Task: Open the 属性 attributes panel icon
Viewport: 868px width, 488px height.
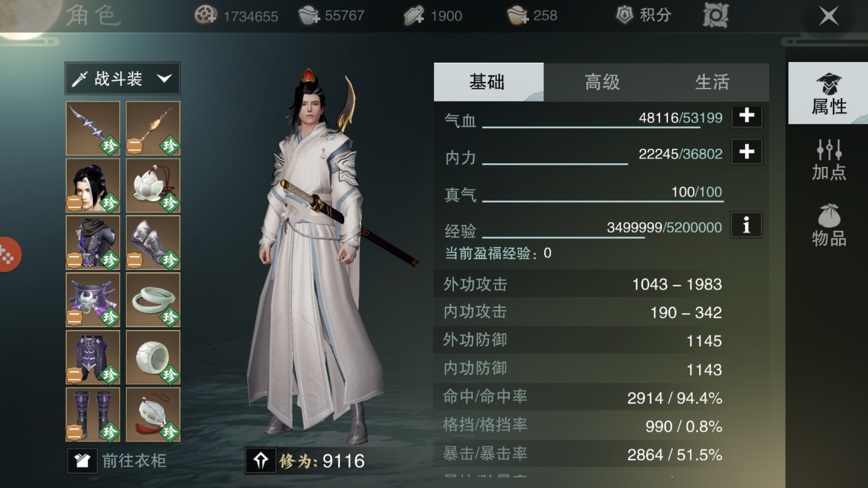Action: [x=828, y=94]
